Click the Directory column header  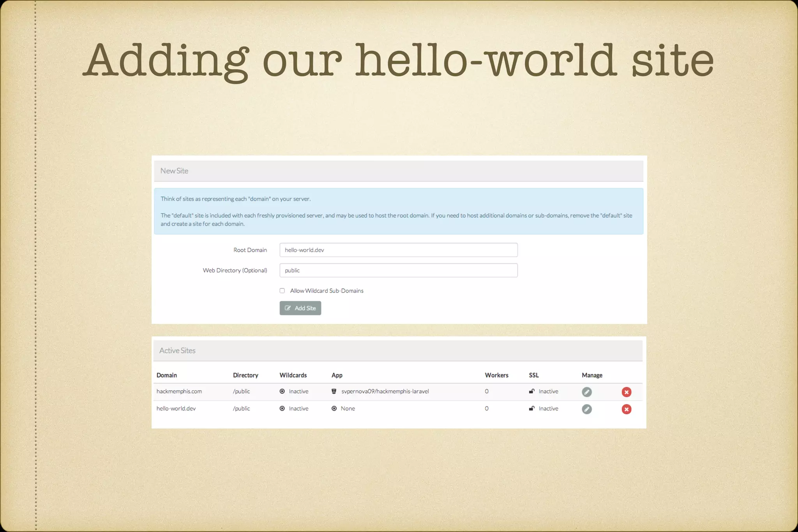(x=245, y=375)
